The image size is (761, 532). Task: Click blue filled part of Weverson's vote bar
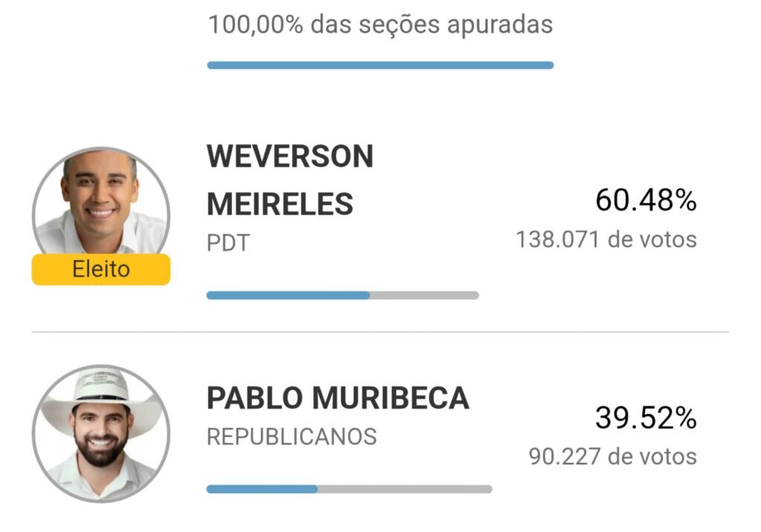point(288,295)
